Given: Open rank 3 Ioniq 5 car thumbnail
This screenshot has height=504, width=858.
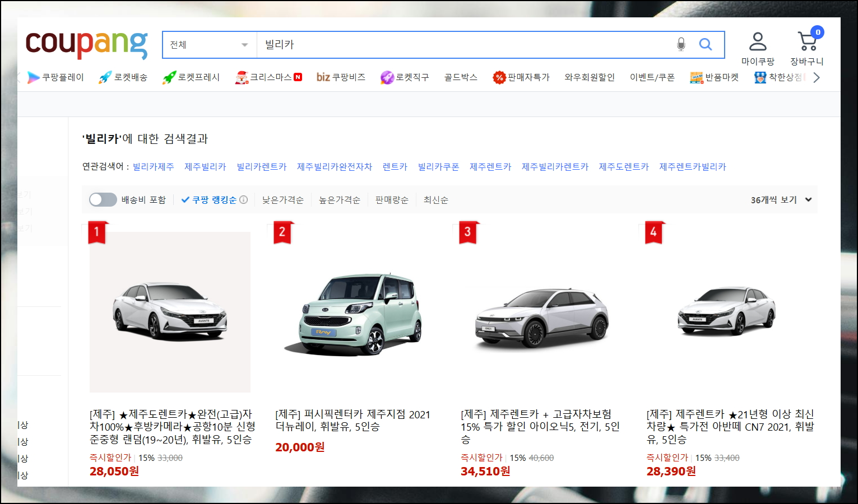Looking at the screenshot, I should (x=541, y=312).
